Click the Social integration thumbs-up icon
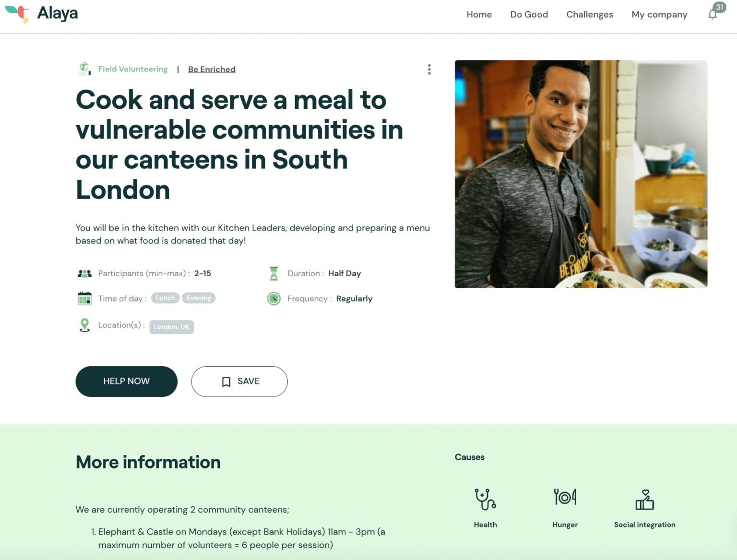The image size is (737, 560). point(645,500)
